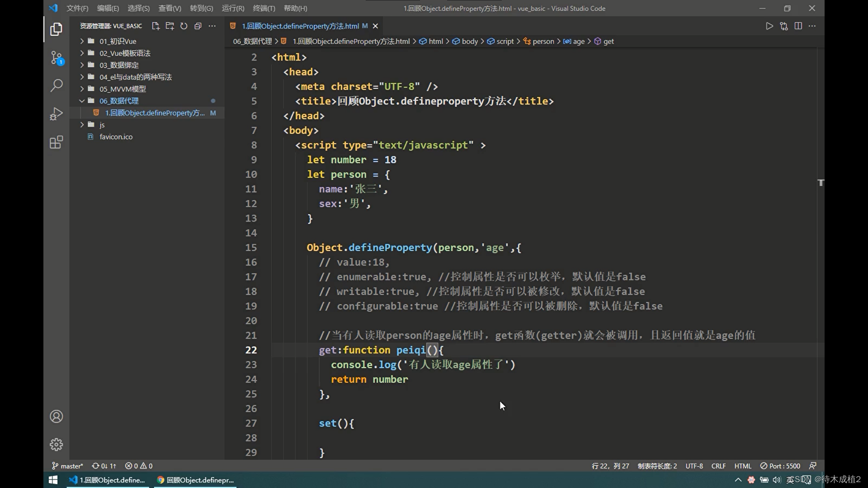The height and width of the screenshot is (488, 868).
Task: Click sync changes indicator in status bar
Action: tap(104, 466)
